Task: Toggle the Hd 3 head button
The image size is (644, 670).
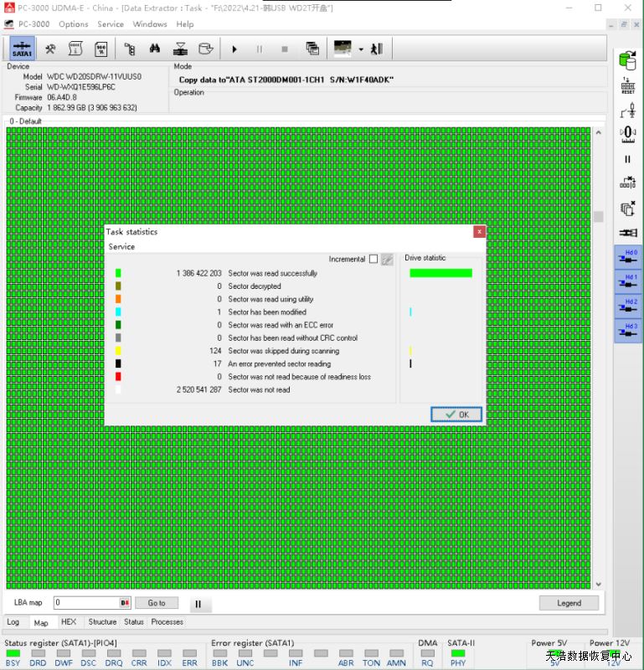Action: 628,331
